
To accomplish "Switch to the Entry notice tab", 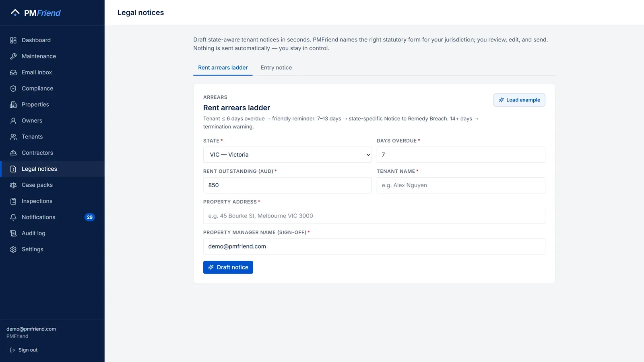I will coord(276,68).
